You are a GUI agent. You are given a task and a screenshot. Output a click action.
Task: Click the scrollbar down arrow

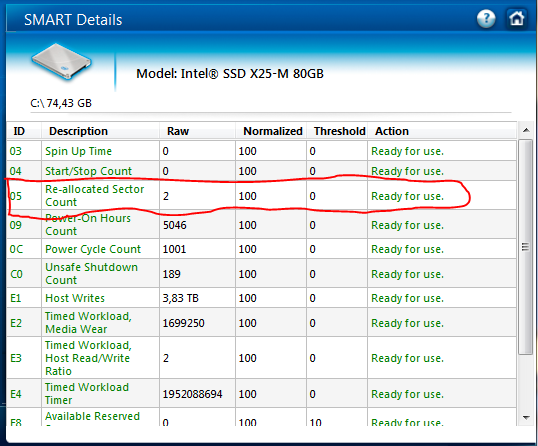coord(526,418)
